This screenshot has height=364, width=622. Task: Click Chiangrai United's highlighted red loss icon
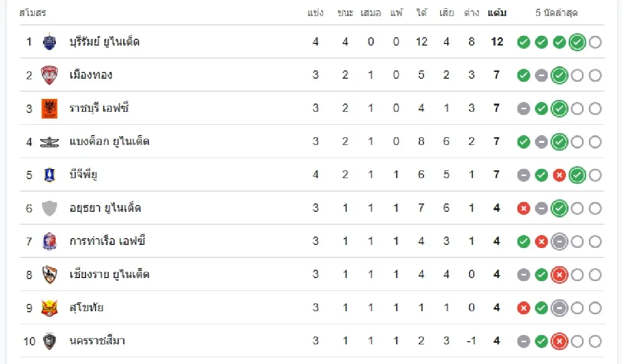(559, 274)
